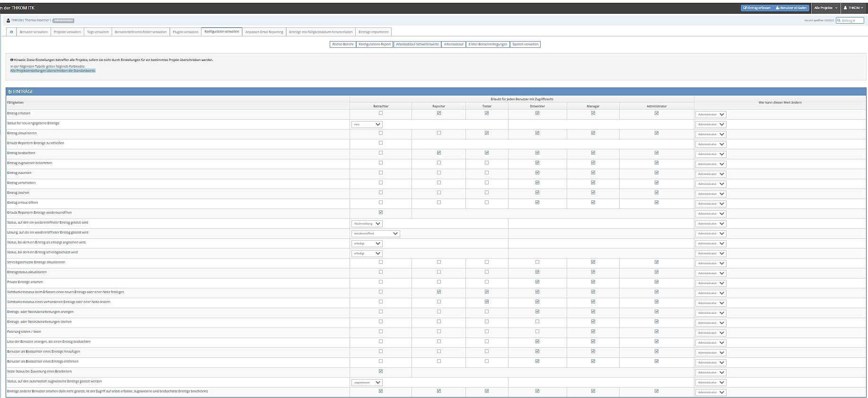Toggle 'Erlaubt Reportern Einträge zu schließen' checkbox
The width and height of the screenshot is (868, 398).
click(x=381, y=143)
